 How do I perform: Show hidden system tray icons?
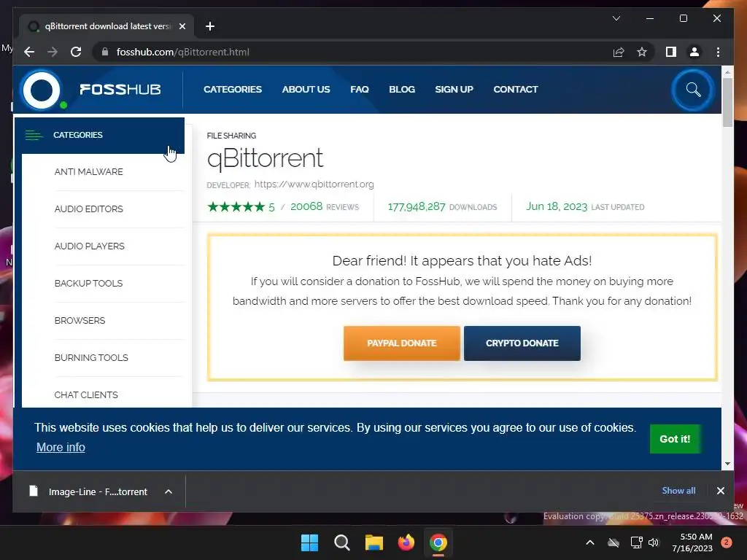(x=589, y=542)
